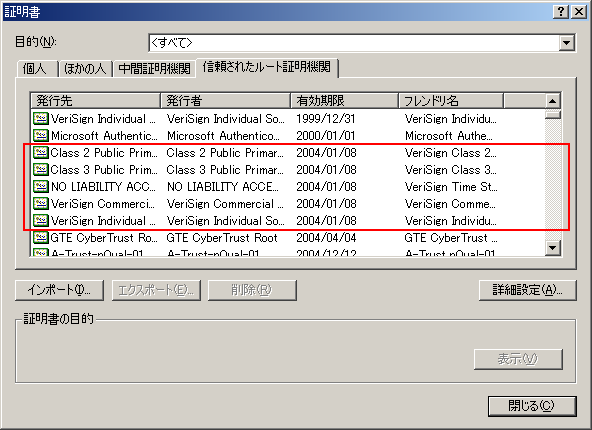Select 'Class 2 Public Prim...' issued-to entry

(x=104, y=153)
